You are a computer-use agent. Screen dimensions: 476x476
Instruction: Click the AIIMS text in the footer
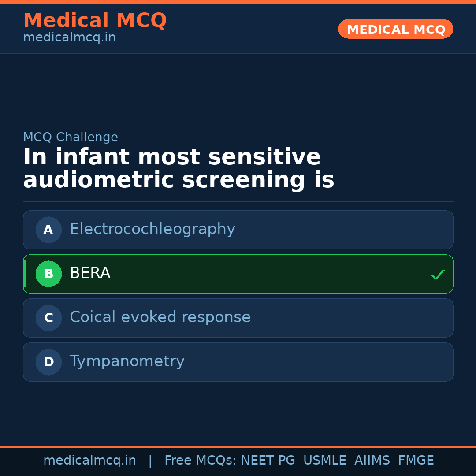click(x=372, y=461)
